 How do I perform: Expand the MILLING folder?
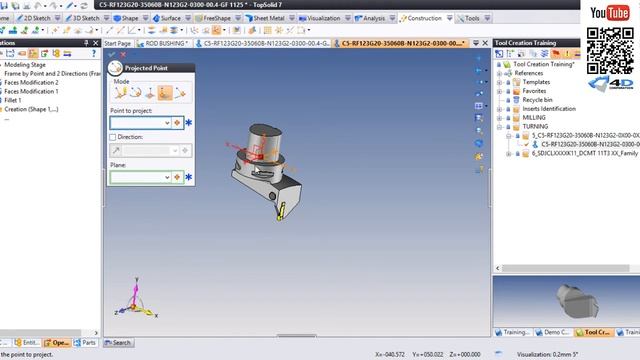click(499, 118)
